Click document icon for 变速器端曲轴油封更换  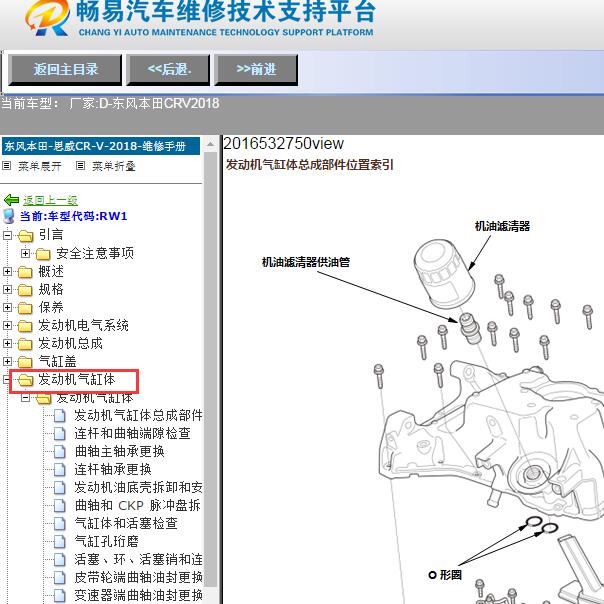pyautogui.click(x=60, y=596)
